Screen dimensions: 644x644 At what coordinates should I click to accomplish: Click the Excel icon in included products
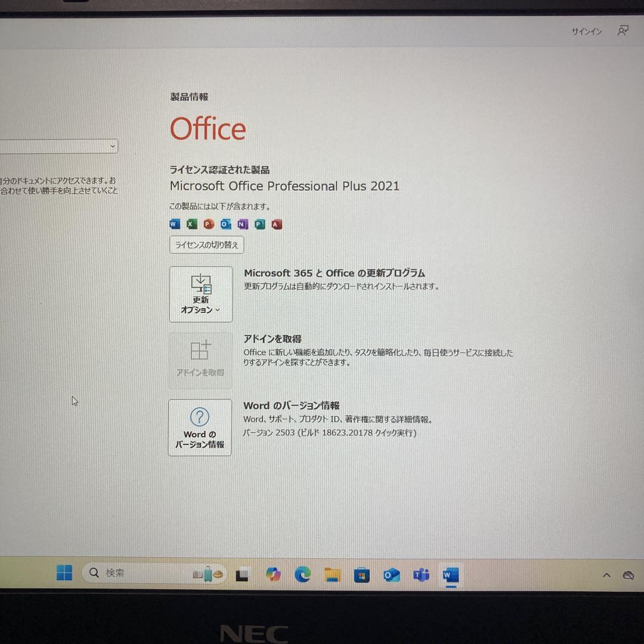pos(191,224)
